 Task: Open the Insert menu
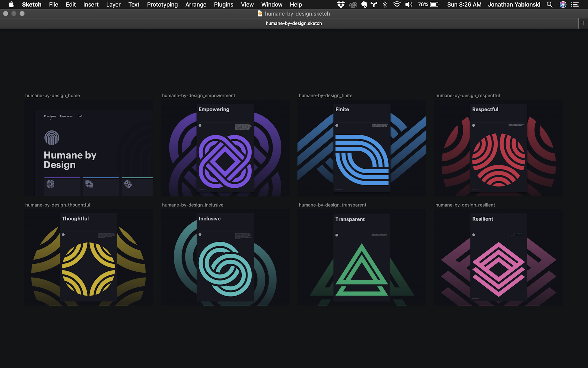[x=91, y=5]
